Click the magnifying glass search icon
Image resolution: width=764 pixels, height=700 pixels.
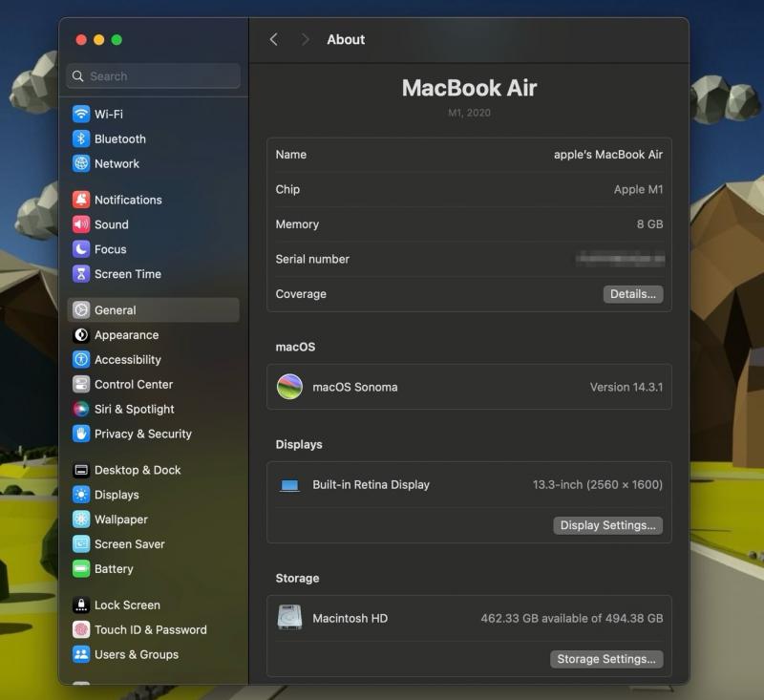tap(78, 76)
